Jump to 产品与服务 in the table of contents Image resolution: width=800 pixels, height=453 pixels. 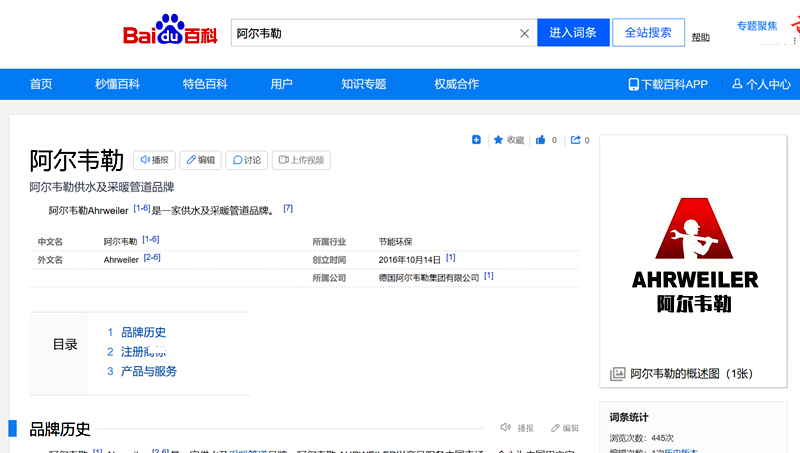tap(149, 371)
